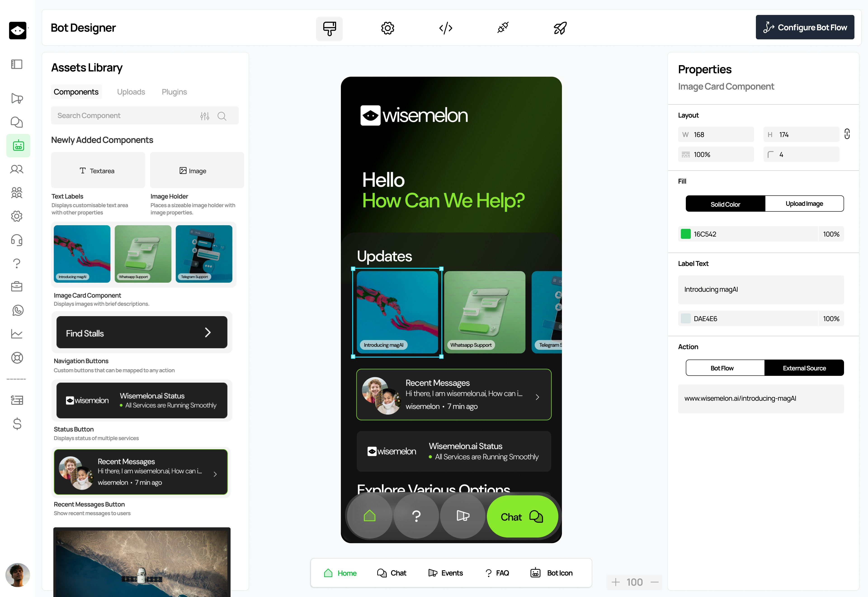Click the Introducing magAI label text field

point(761,289)
